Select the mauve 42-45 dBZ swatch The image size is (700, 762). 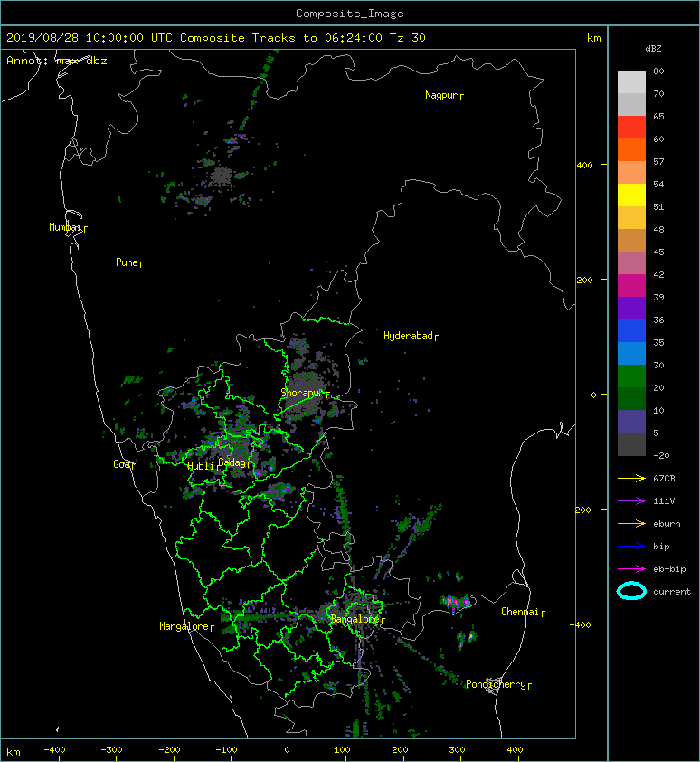pos(631,263)
